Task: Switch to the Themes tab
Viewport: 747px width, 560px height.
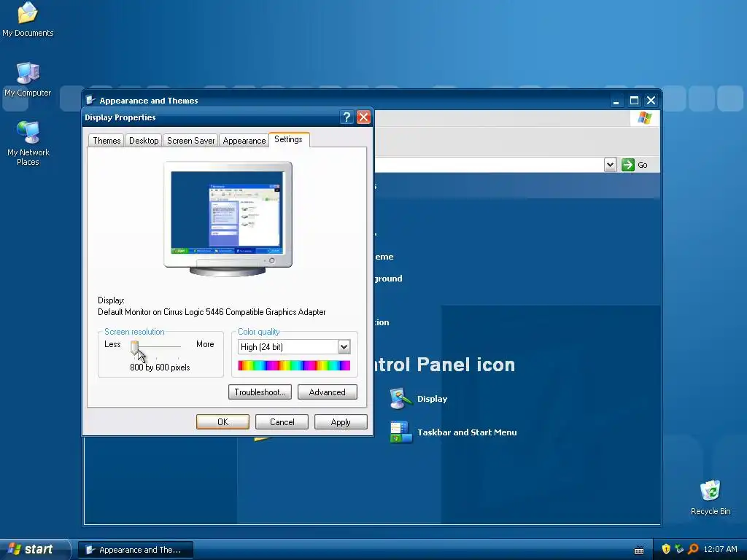Action: (107, 141)
